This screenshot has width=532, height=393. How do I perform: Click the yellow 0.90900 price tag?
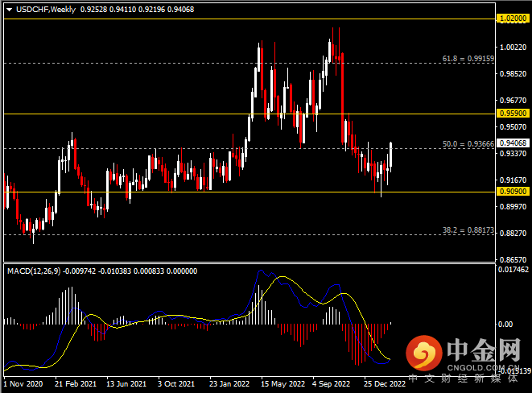tap(512, 192)
